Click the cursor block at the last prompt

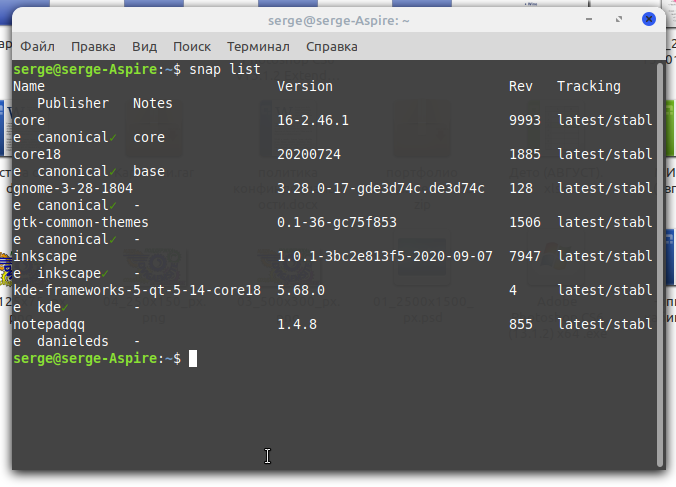(193, 359)
